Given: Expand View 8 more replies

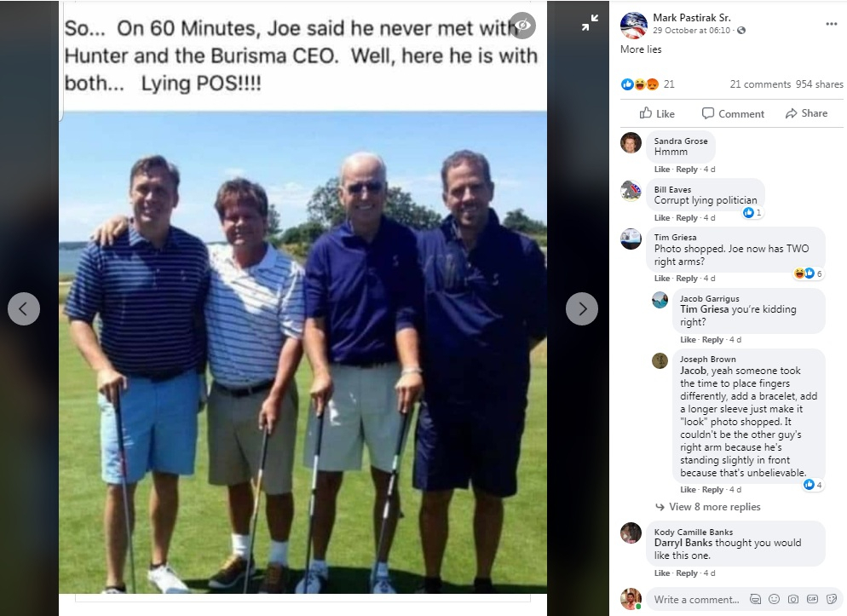Looking at the screenshot, I should point(714,507).
